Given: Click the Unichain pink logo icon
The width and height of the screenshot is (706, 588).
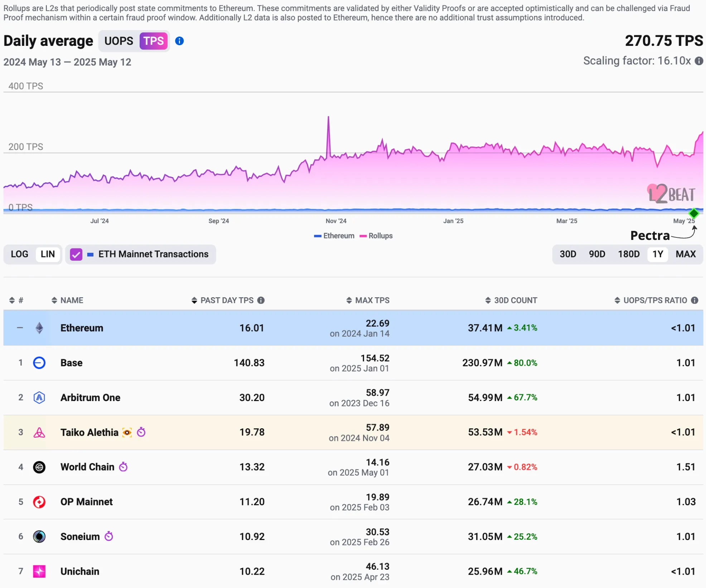Looking at the screenshot, I should coord(39,572).
